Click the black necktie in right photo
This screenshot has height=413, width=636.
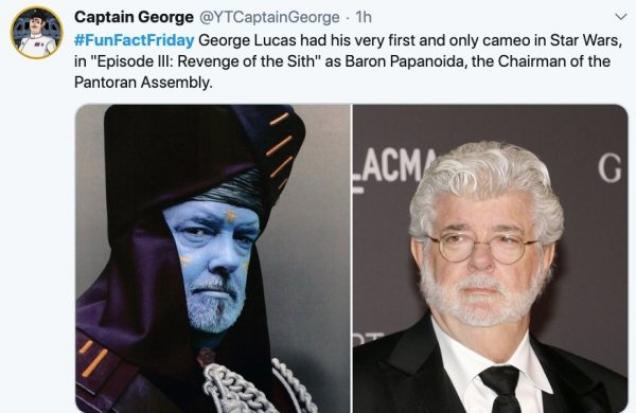502,389
